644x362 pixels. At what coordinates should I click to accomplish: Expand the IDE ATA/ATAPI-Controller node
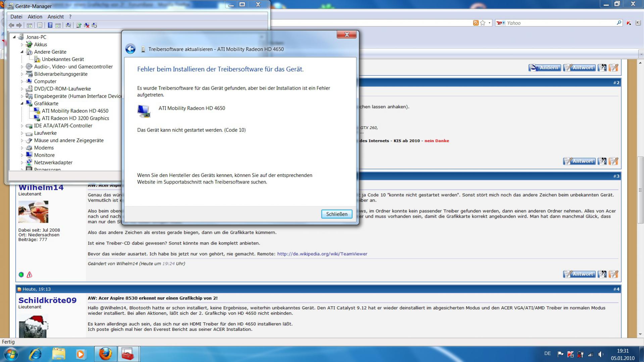click(x=22, y=126)
